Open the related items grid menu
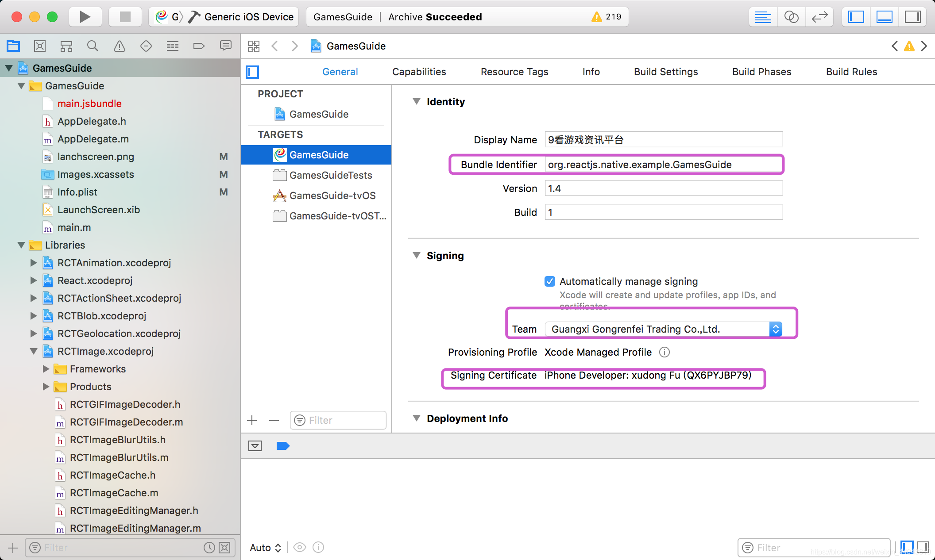935x560 pixels. click(254, 46)
